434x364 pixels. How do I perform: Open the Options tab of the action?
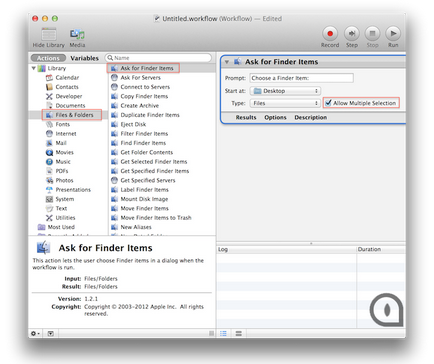click(275, 117)
